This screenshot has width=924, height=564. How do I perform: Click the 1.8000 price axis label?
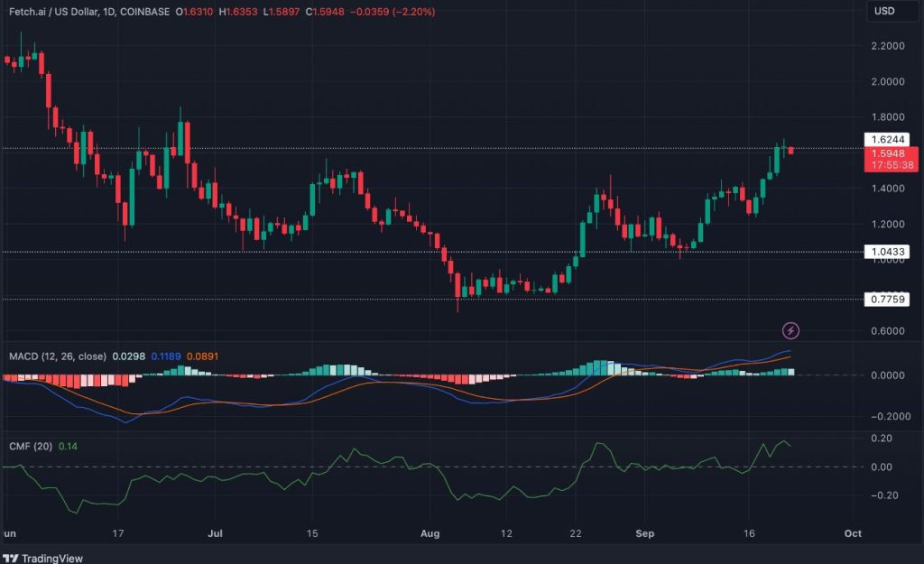point(888,117)
